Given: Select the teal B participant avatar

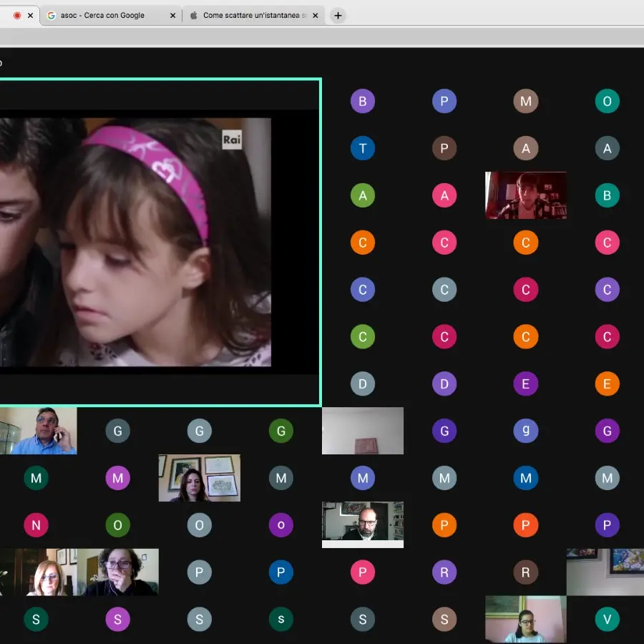Looking at the screenshot, I should [607, 195].
